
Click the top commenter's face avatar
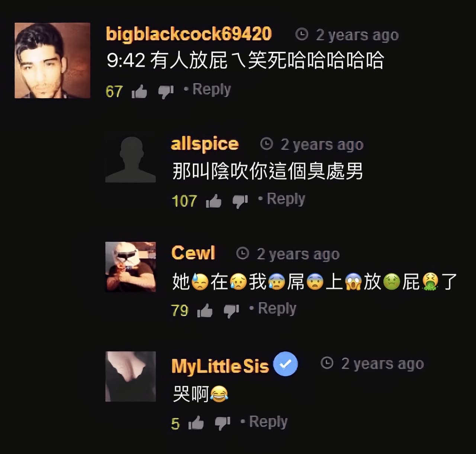52,60
